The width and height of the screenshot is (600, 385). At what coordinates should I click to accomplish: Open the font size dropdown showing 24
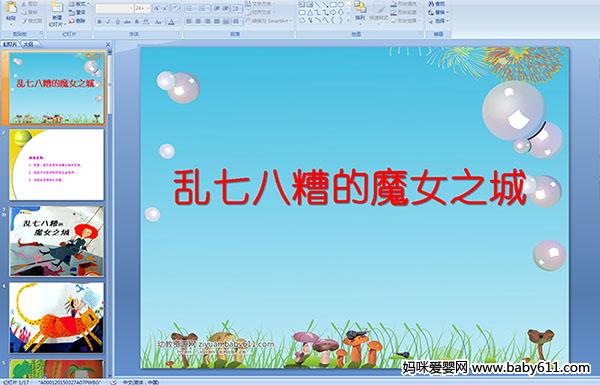click(x=142, y=8)
